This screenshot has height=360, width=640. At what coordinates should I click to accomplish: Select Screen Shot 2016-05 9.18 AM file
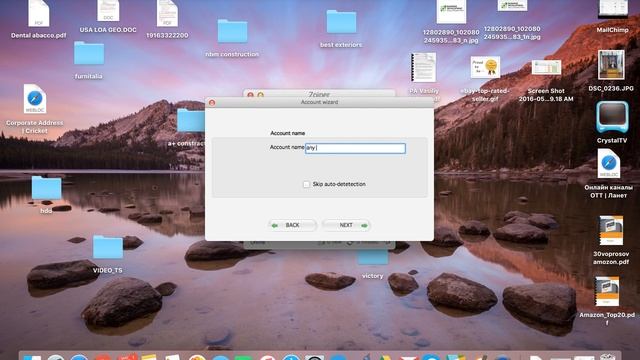click(546, 67)
